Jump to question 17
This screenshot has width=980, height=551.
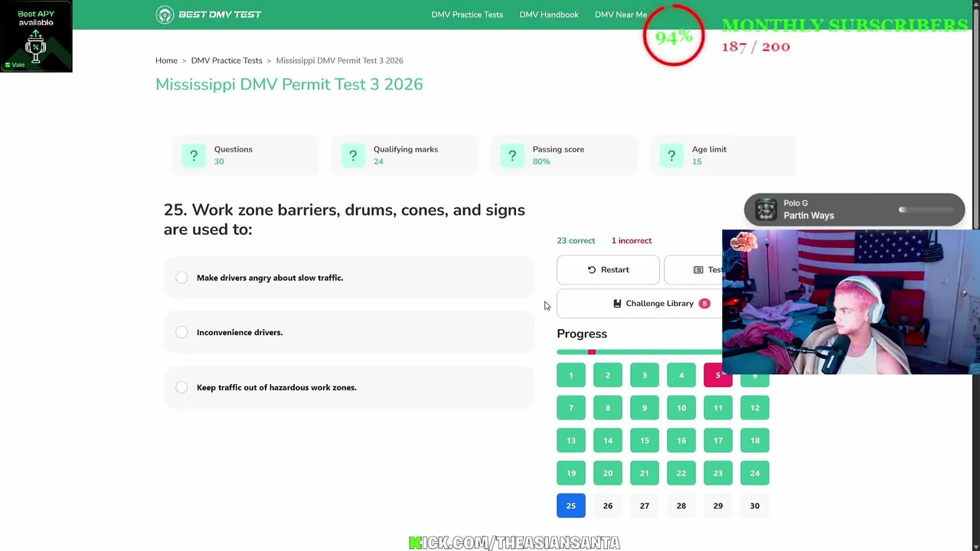click(x=718, y=441)
